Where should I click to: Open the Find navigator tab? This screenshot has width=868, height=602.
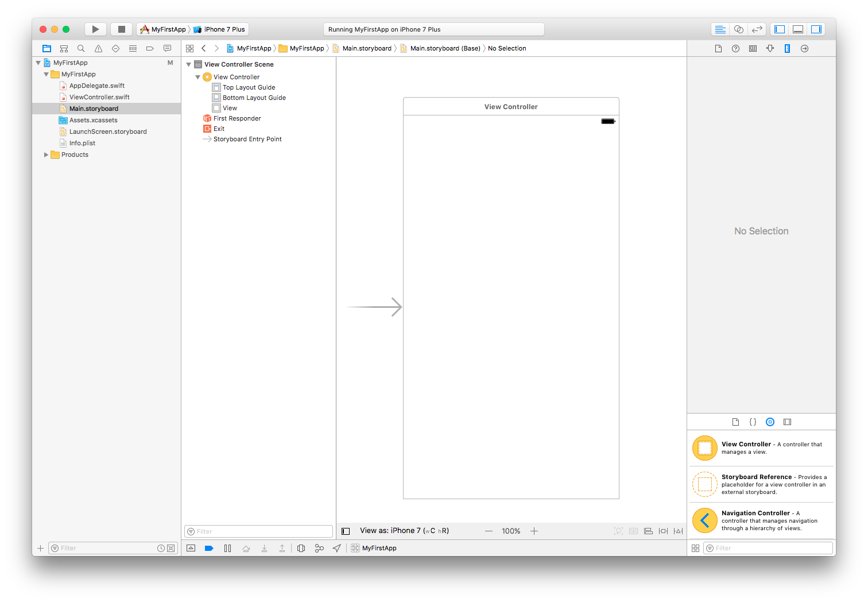(81, 48)
